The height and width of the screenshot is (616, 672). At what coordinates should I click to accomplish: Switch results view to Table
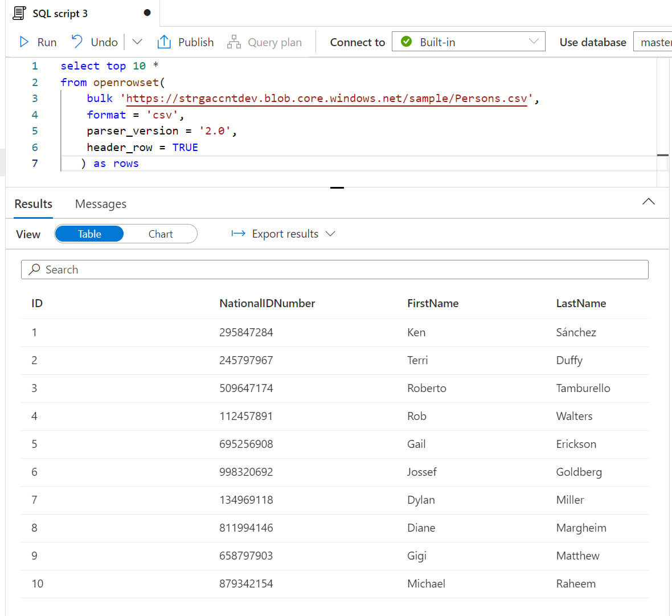89,234
